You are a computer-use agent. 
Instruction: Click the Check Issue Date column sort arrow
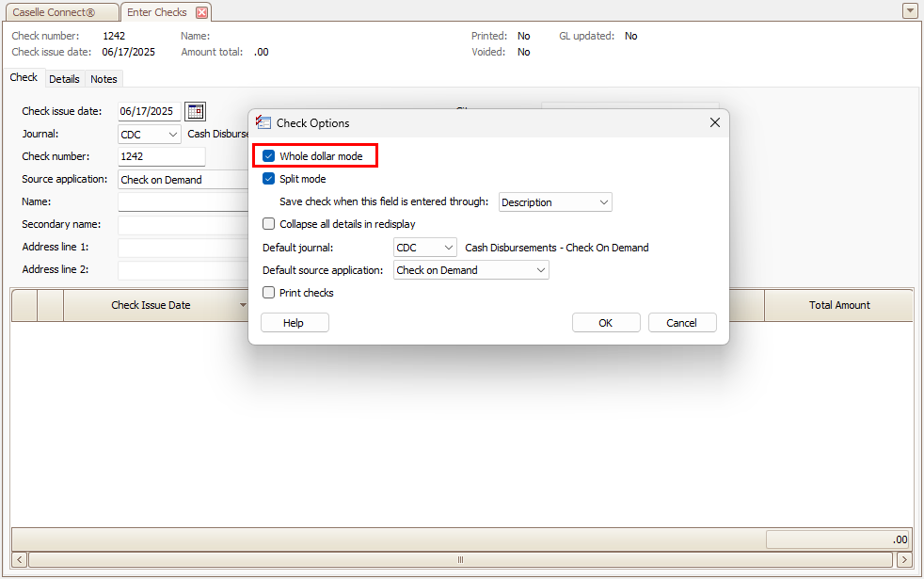point(243,305)
